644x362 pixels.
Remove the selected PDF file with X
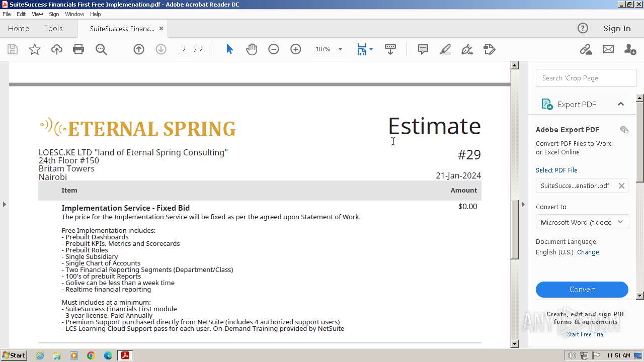point(621,186)
